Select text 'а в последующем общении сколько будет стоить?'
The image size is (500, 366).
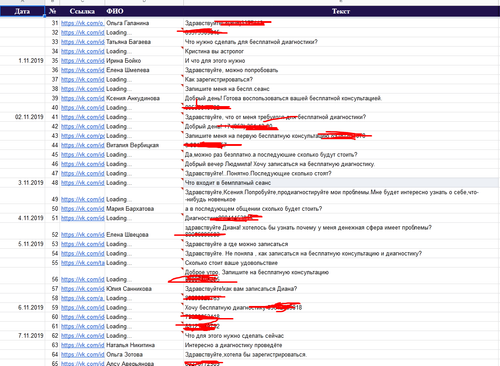(253, 209)
